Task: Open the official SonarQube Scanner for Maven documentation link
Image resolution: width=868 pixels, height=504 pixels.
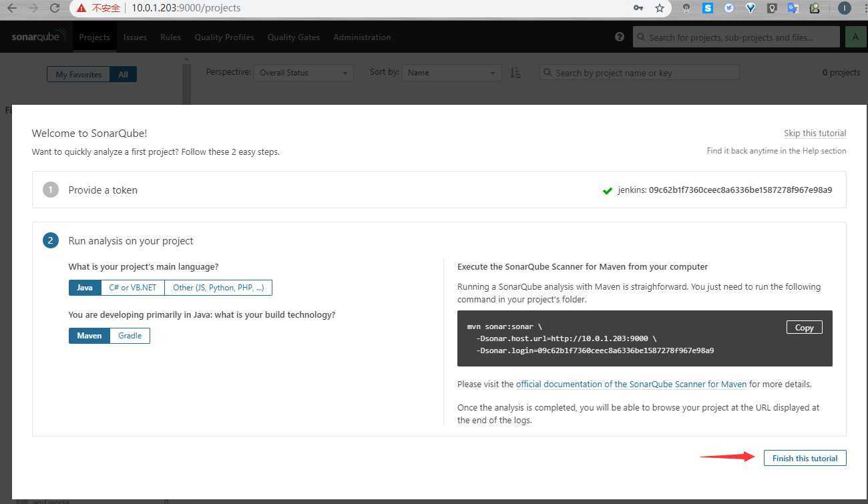Action: click(x=631, y=384)
